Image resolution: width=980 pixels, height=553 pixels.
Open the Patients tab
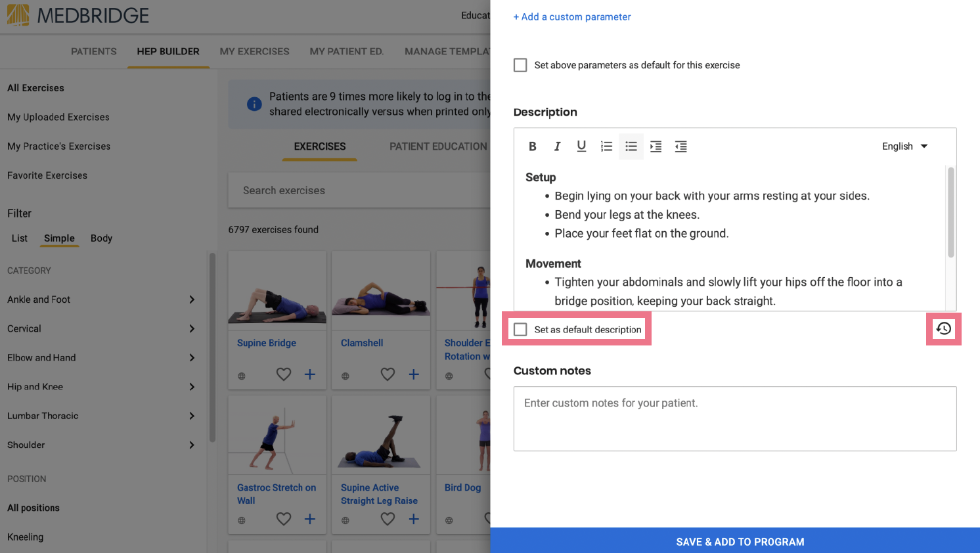94,51
